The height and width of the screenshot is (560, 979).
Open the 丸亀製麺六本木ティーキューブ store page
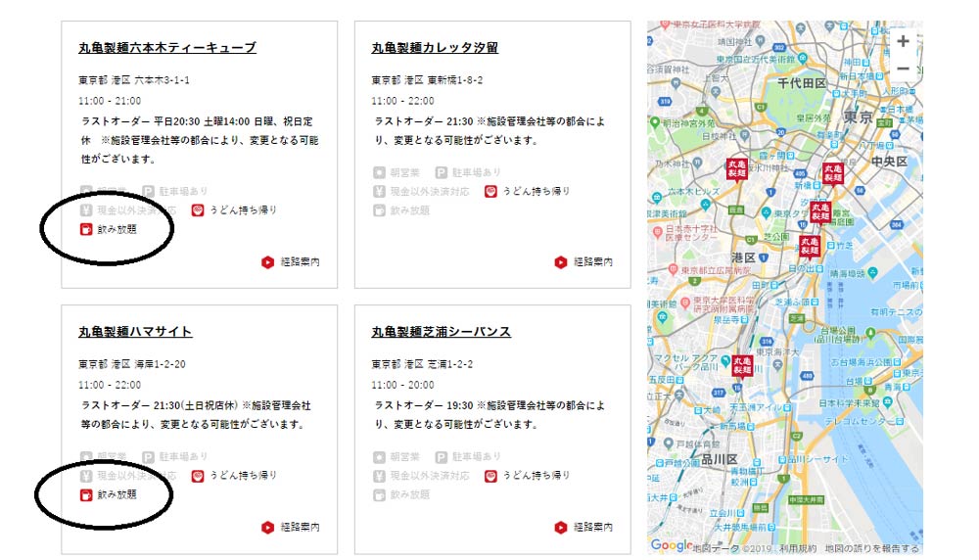[167, 47]
